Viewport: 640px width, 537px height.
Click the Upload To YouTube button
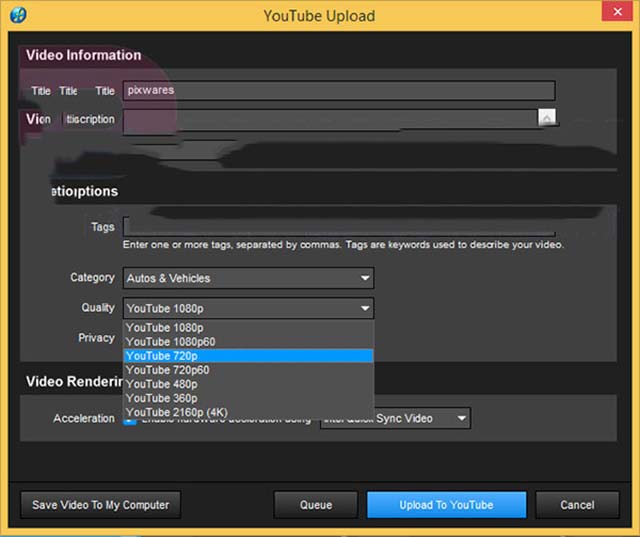[446, 505]
